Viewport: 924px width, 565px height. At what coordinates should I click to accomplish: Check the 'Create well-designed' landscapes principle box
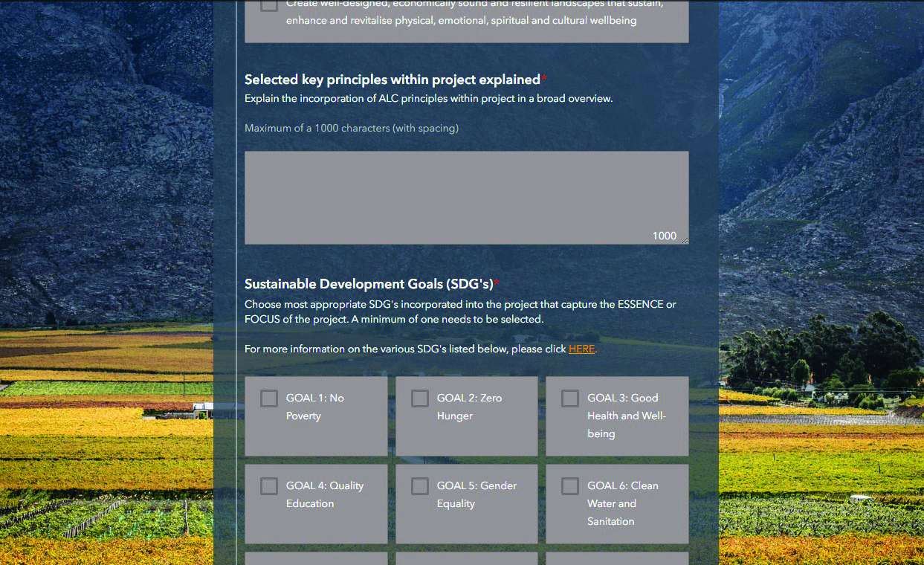coord(269,5)
